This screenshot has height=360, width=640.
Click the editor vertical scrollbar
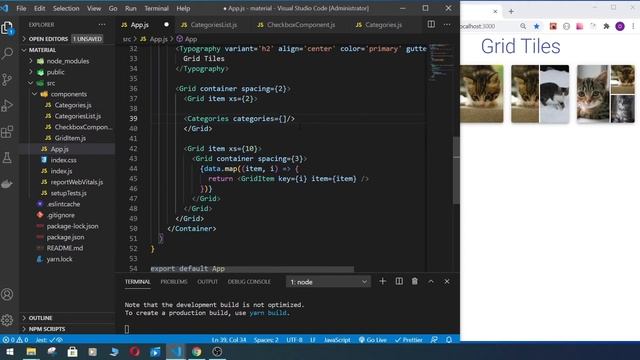[456, 170]
